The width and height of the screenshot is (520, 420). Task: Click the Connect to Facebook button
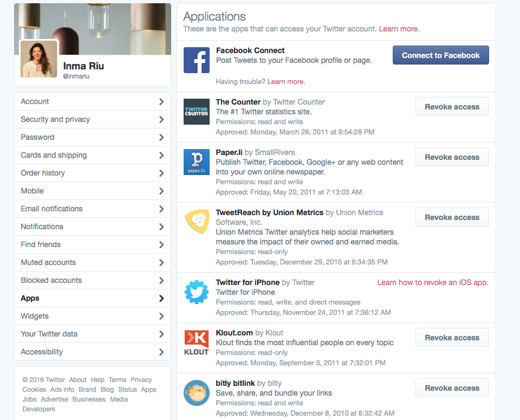click(x=441, y=55)
